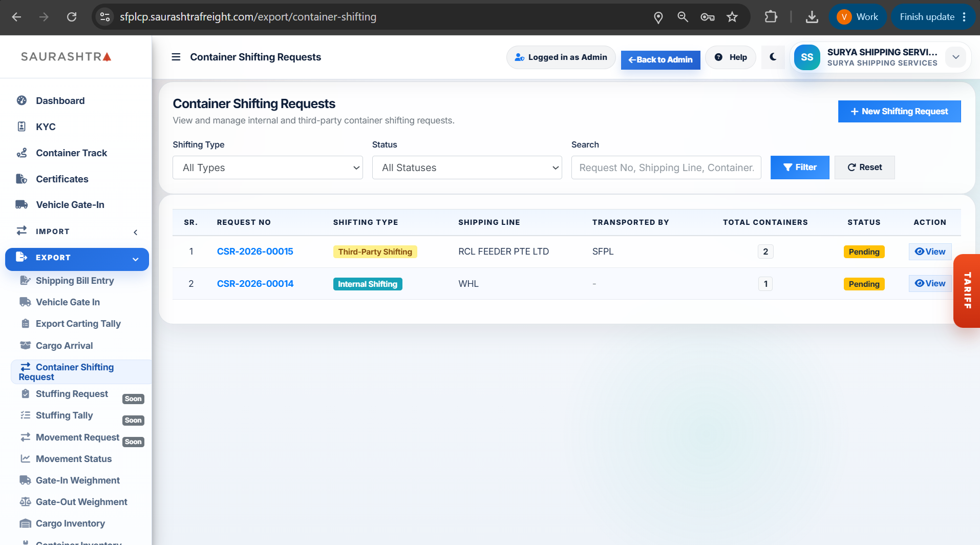Open Status dropdown All Statuses
Image resolution: width=980 pixels, height=545 pixels.
(x=467, y=167)
